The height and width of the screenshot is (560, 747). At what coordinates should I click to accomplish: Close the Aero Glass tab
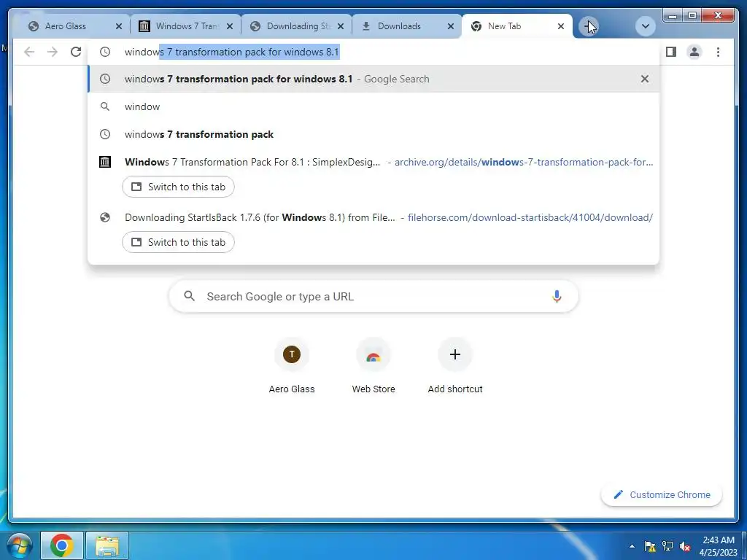click(x=119, y=26)
